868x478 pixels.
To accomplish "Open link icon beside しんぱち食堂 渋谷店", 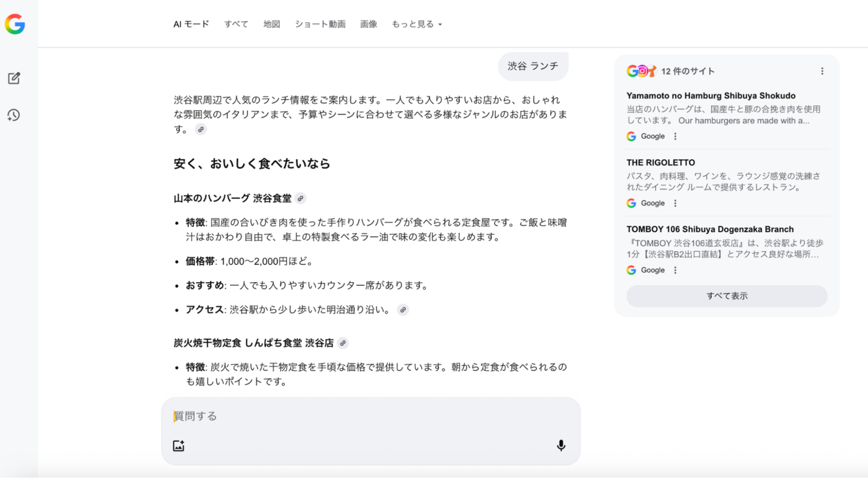I will pos(343,343).
